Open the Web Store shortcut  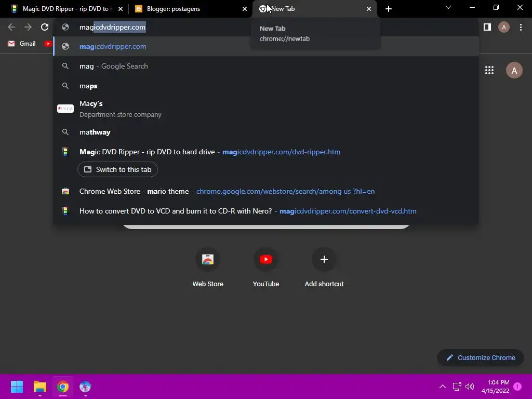208,268
